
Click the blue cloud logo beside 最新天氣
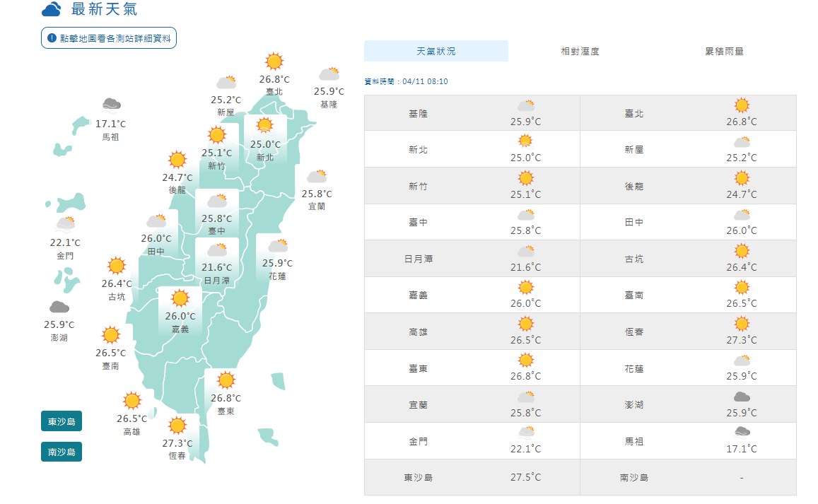tap(52, 9)
